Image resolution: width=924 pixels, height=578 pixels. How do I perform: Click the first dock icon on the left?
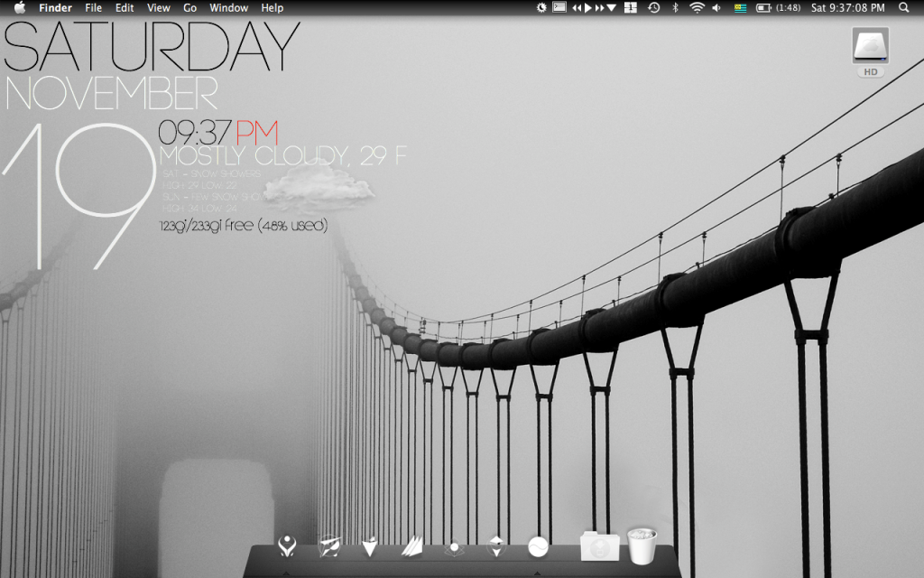click(x=287, y=545)
